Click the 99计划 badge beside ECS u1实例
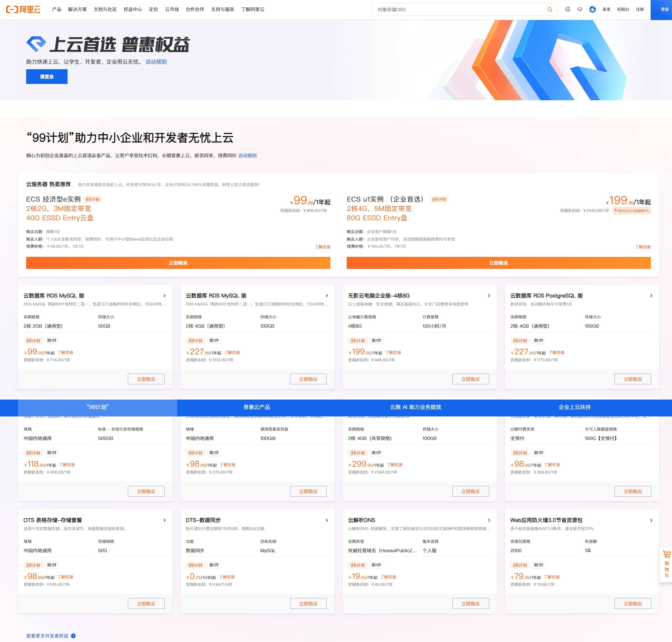The width and height of the screenshot is (672, 642). [x=439, y=199]
